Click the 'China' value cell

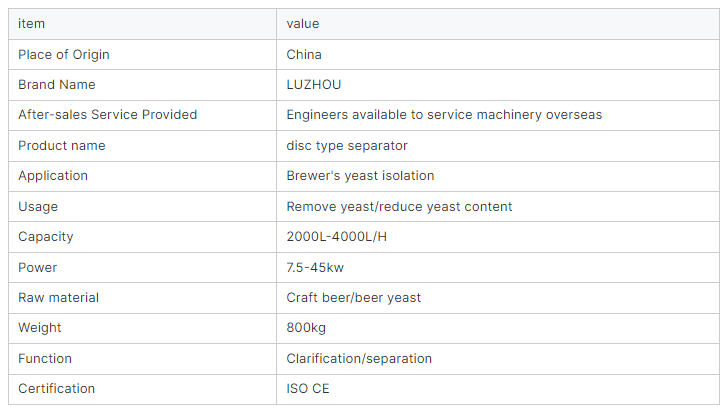(x=304, y=54)
